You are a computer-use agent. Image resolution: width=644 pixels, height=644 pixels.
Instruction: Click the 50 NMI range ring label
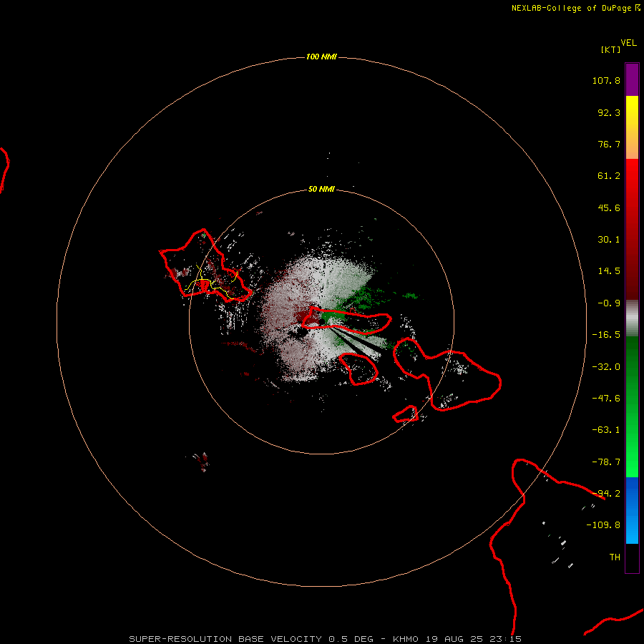321,189
